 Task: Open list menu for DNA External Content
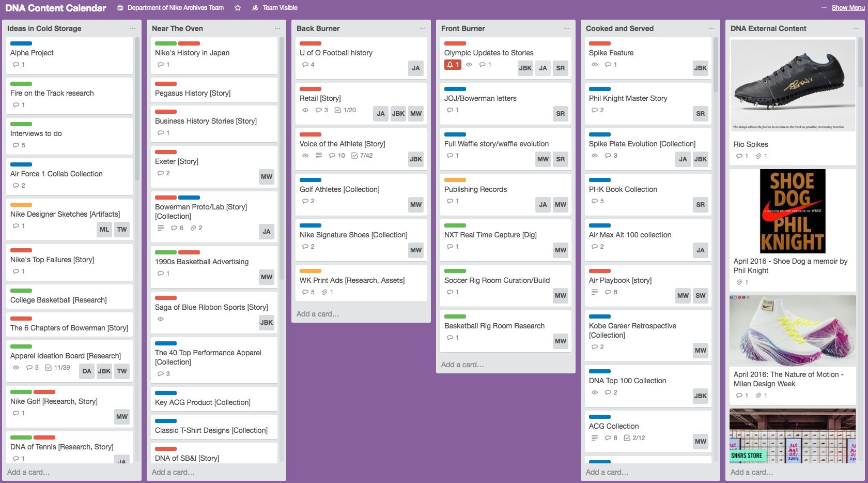[x=856, y=28]
